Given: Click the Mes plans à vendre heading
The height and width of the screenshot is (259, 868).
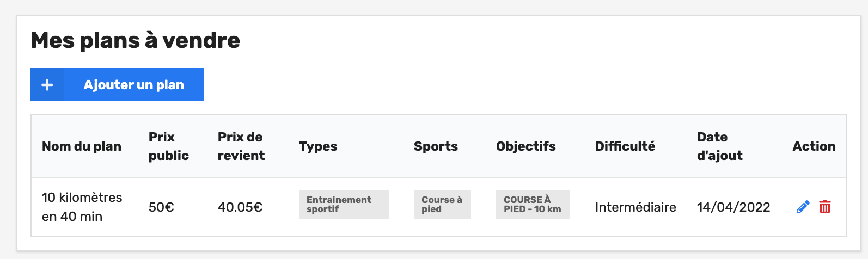Looking at the screenshot, I should pos(136,40).
